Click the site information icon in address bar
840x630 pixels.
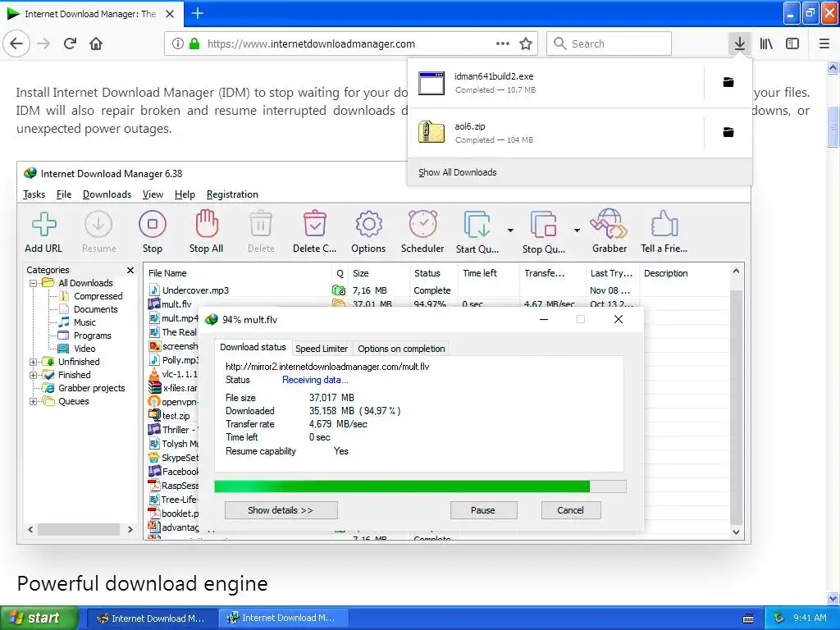[178, 44]
